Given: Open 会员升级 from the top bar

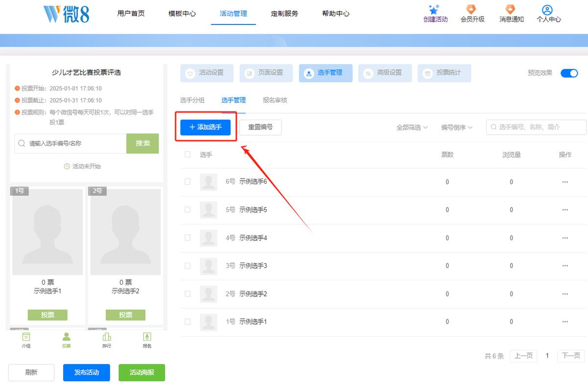Looking at the screenshot, I should tap(472, 14).
